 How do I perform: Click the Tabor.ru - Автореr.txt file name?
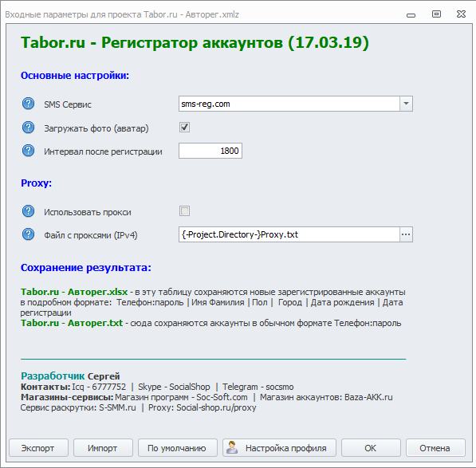point(72,323)
